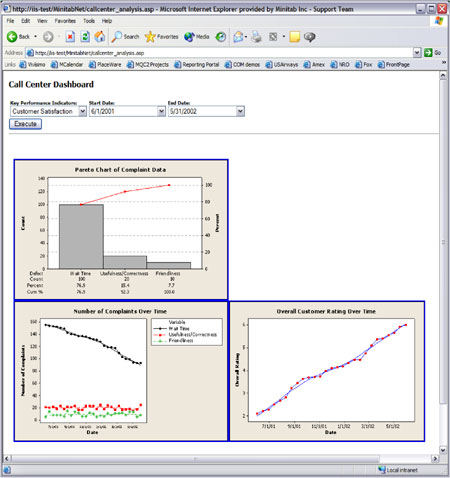Click the Forward navigation arrow icon

click(48, 37)
